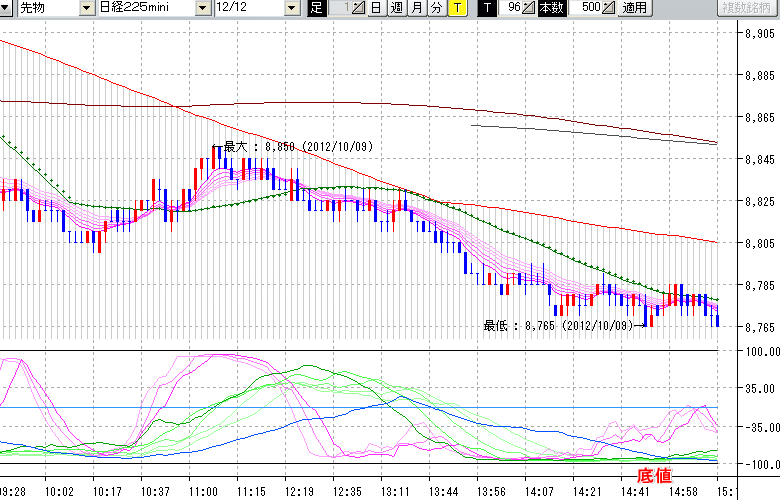This screenshot has height=500, width=780.
Task: Click the black T tick label
Action: pos(486,8)
